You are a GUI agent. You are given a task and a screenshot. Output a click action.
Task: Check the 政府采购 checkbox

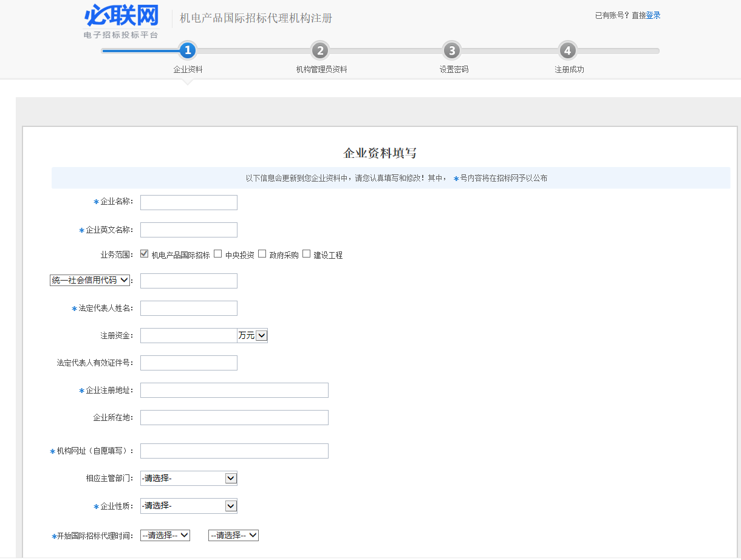(x=262, y=254)
